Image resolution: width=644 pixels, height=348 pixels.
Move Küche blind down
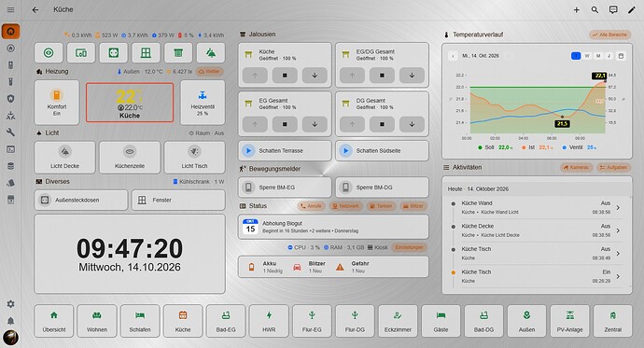pyautogui.click(x=315, y=76)
